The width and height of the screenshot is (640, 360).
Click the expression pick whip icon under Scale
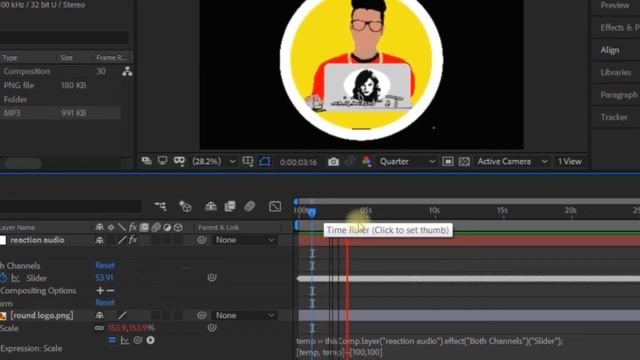pos(138,340)
